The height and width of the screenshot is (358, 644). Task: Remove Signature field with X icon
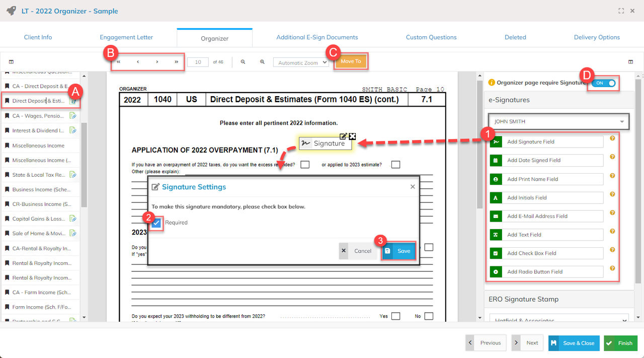pyautogui.click(x=352, y=136)
